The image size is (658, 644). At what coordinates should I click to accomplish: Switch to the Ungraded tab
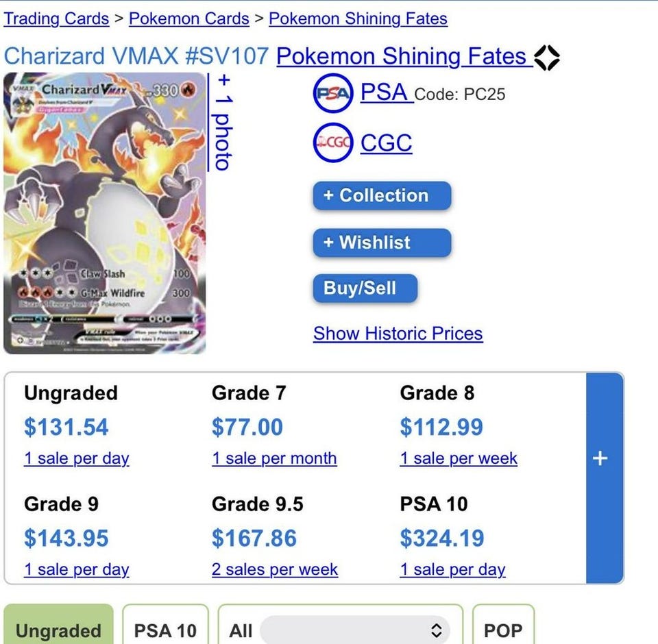click(58, 630)
